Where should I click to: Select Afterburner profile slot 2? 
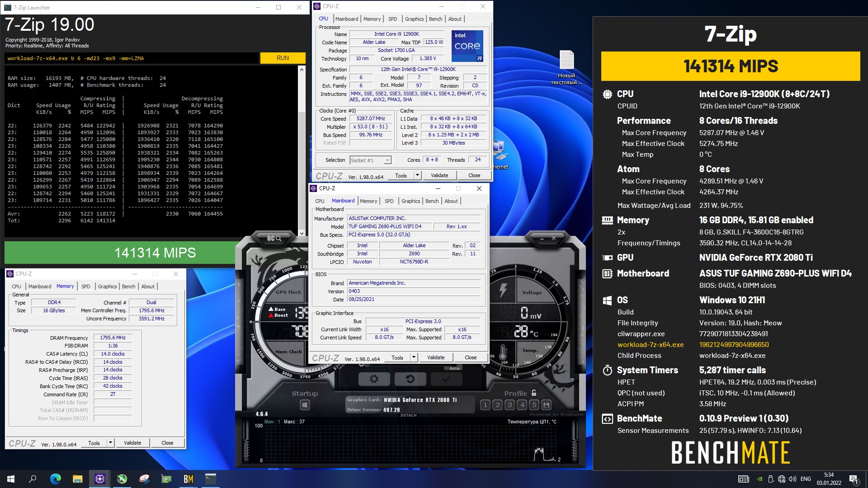pos(497,405)
